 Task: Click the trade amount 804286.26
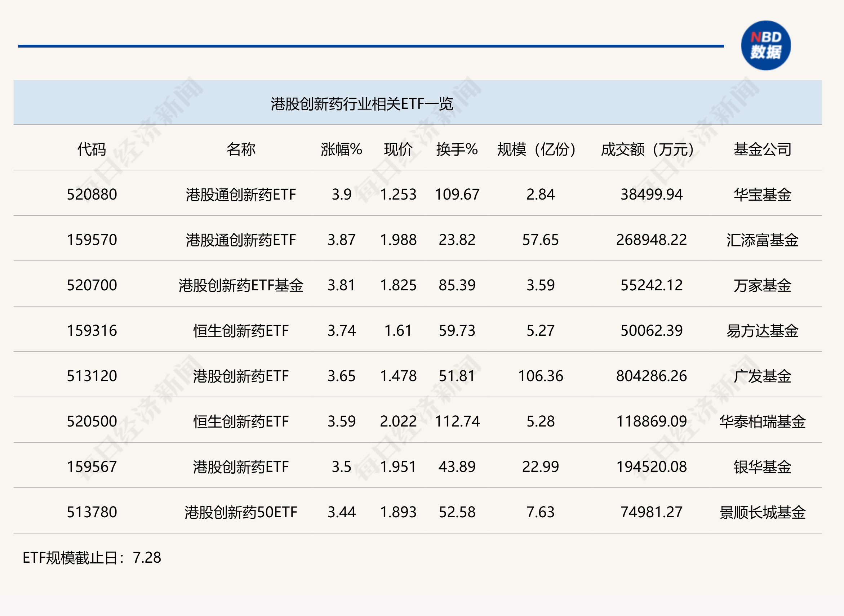coord(652,376)
